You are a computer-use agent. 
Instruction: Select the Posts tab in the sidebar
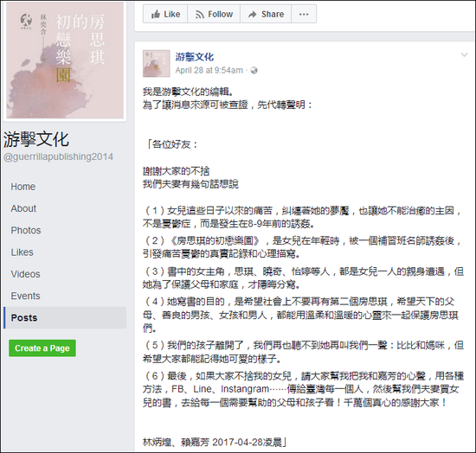[65, 318]
